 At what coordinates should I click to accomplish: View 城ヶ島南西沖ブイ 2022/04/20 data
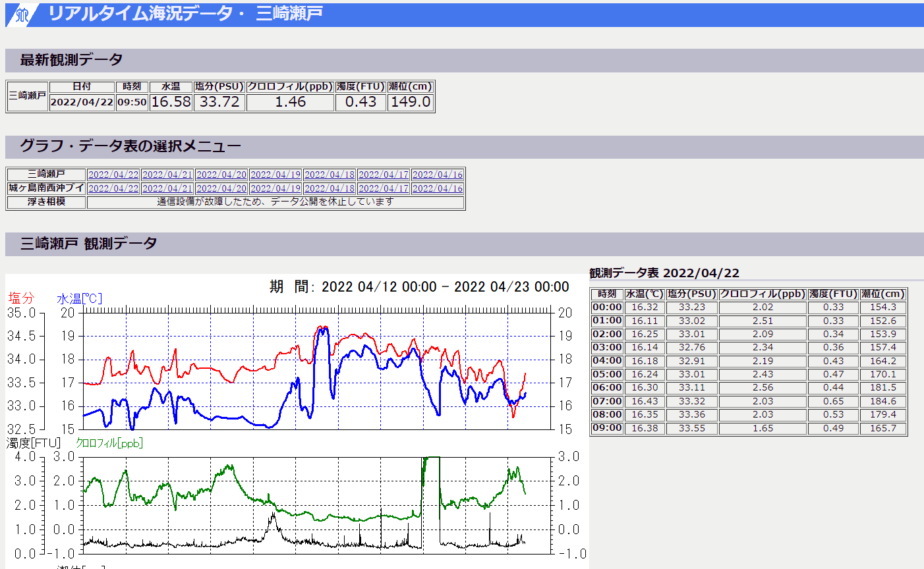(x=221, y=188)
